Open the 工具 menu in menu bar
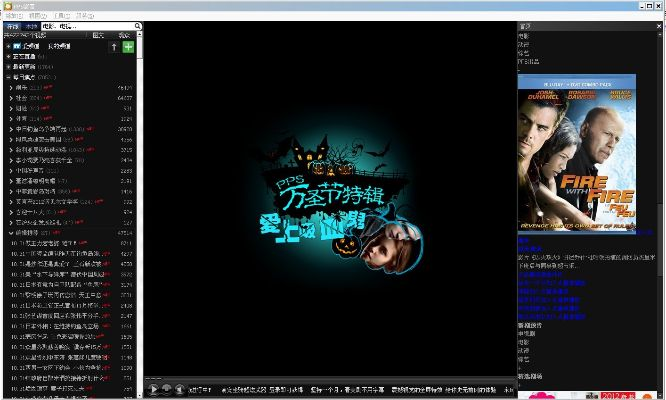The width and height of the screenshot is (666, 400). (x=62, y=16)
